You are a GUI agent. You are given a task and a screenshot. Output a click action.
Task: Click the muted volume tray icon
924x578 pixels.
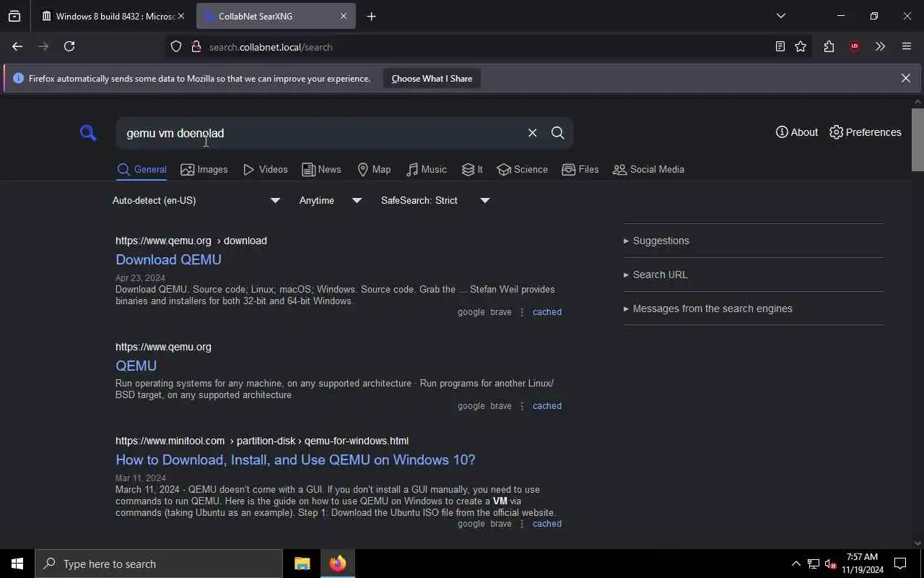(x=830, y=564)
